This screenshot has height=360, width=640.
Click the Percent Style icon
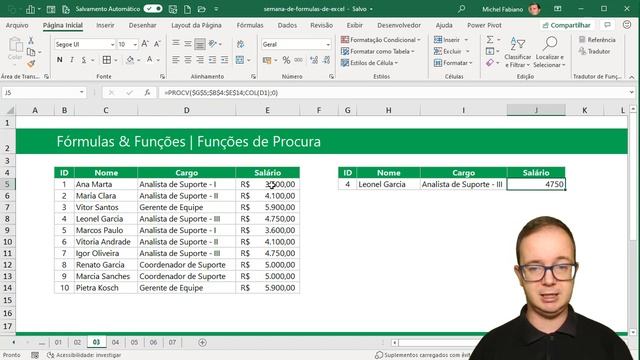click(x=286, y=60)
